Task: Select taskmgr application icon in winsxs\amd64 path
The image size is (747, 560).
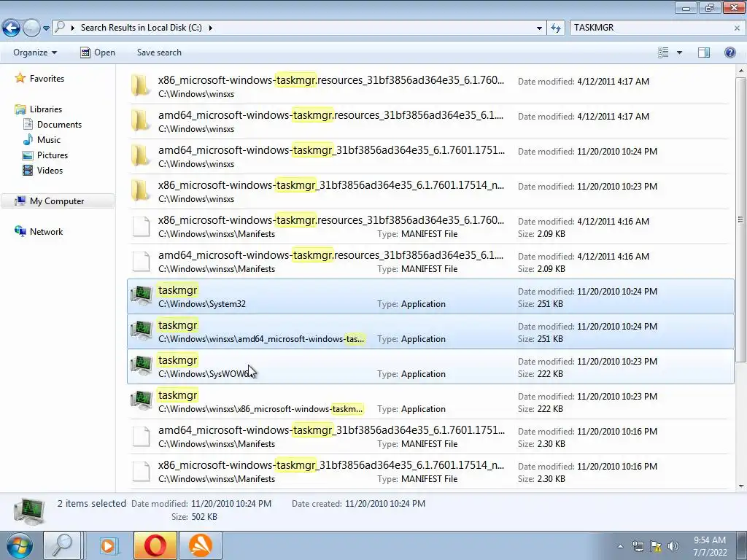Action: click(141, 331)
